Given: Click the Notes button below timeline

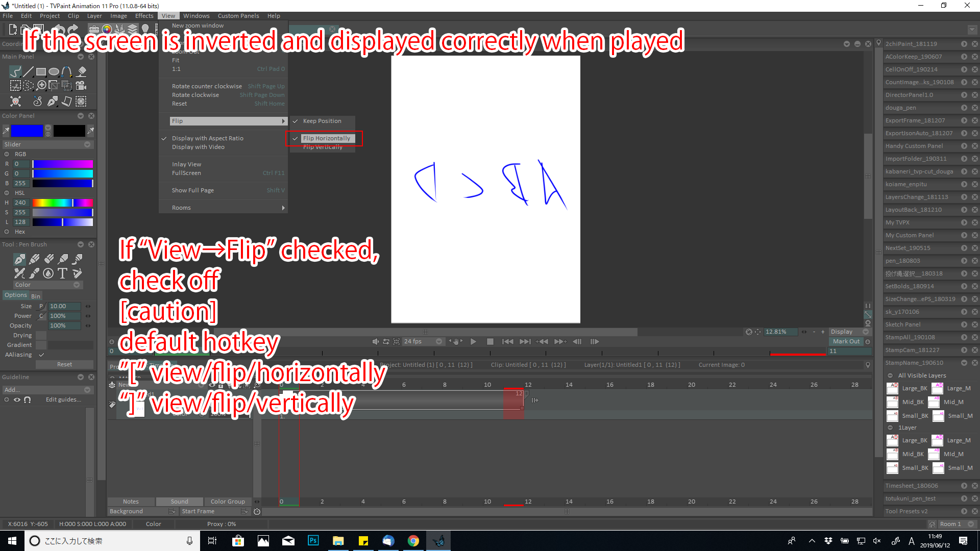Looking at the screenshot, I should pos(131,502).
